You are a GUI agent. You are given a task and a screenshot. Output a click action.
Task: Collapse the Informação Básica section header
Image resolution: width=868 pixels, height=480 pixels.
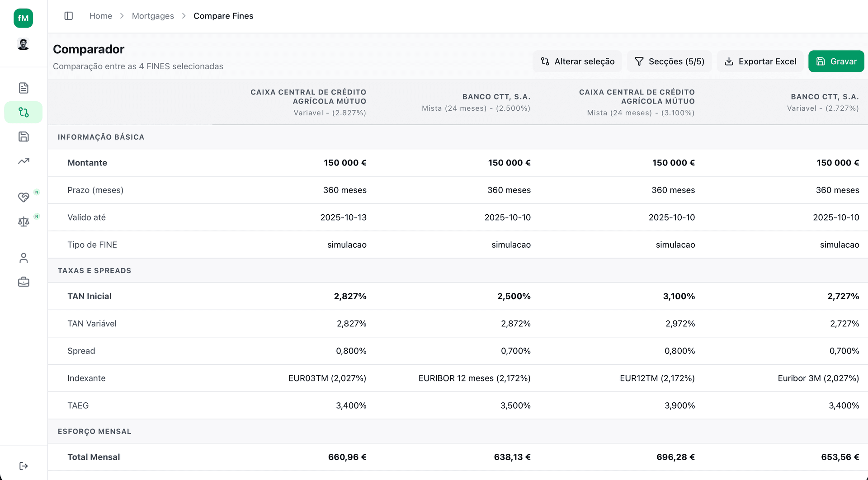[x=101, y=137]
